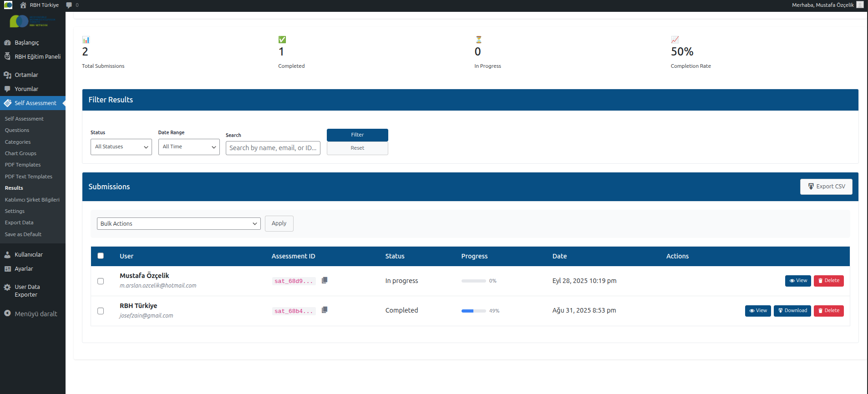Click the 49% progress bar
The image size is (868, 394).
(x=473, y=311)
